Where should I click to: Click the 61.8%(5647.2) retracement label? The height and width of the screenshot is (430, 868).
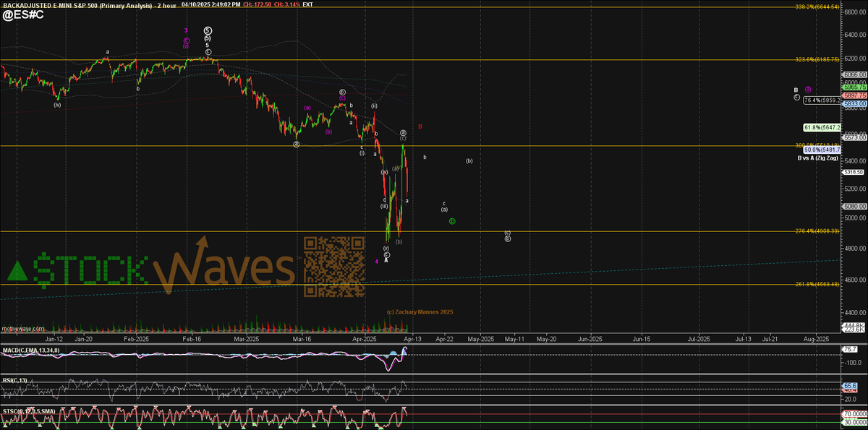pos(823,128)
